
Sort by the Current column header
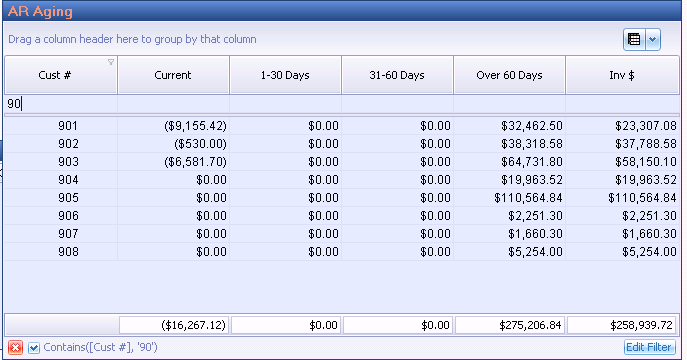tap(174, 75)
